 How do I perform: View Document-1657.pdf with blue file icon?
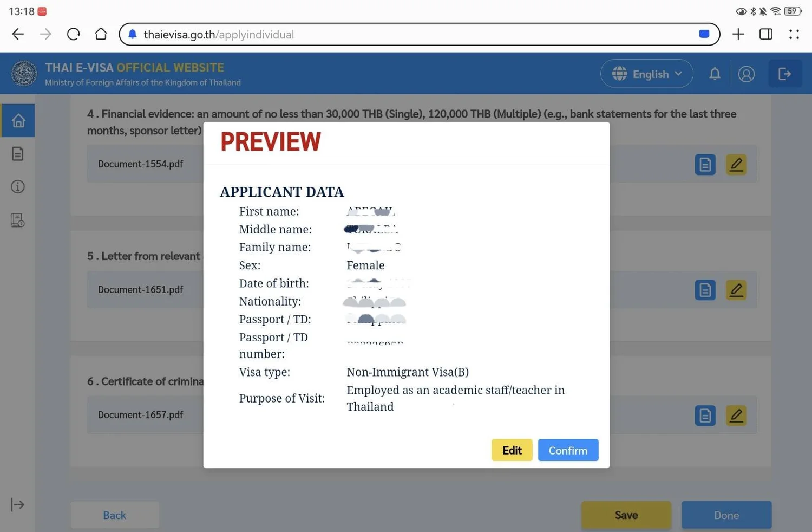[705, 416]
